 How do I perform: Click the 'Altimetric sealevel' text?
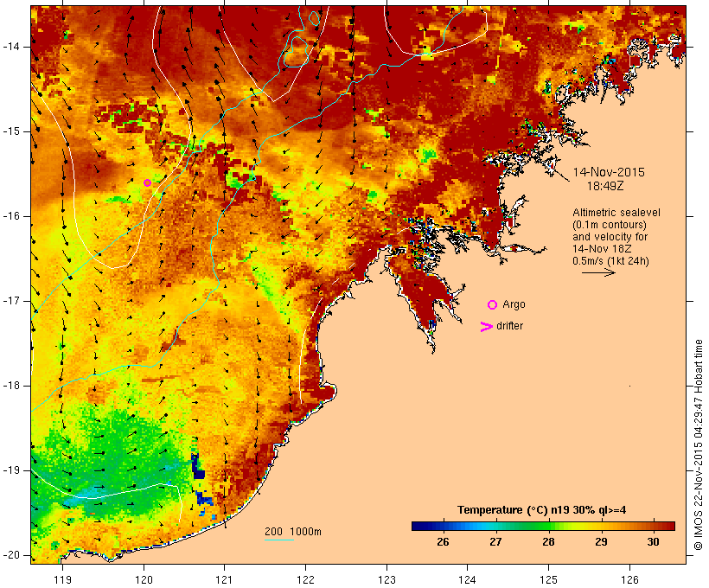616,213
